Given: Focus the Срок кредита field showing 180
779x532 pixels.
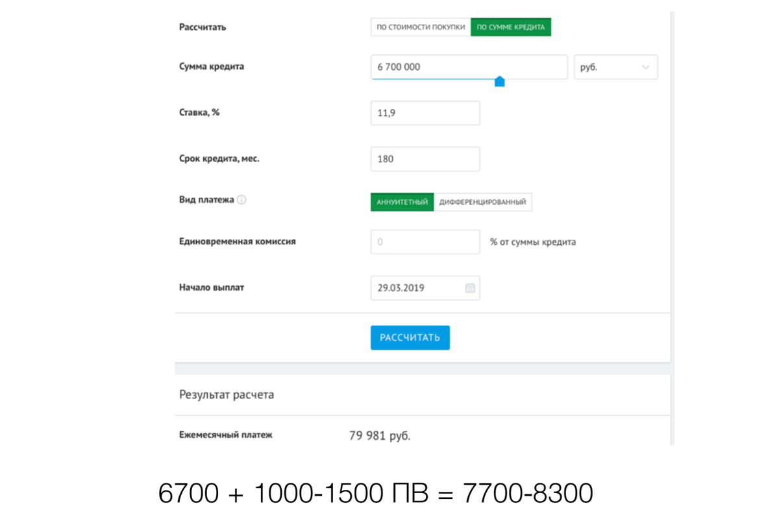Looking at the screenshot, I should pos(425,159).
